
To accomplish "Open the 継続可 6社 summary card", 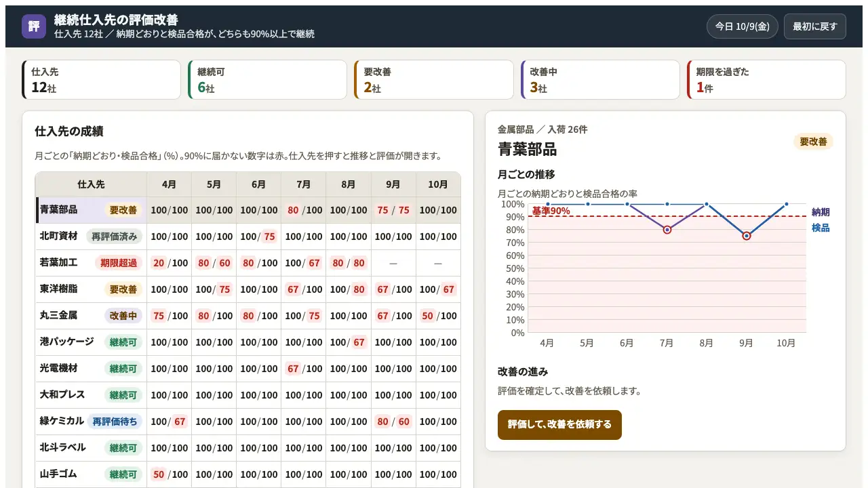I will click(x=268, y=79).
